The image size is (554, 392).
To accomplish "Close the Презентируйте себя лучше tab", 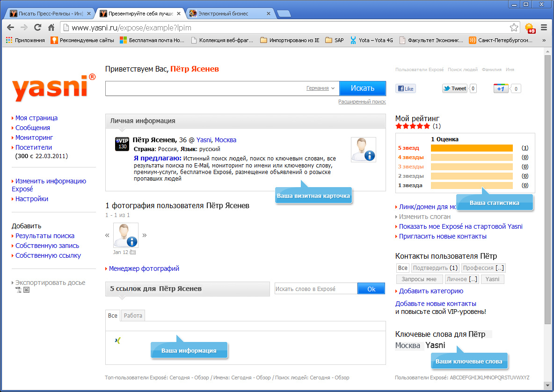I will tap(179, 14).
